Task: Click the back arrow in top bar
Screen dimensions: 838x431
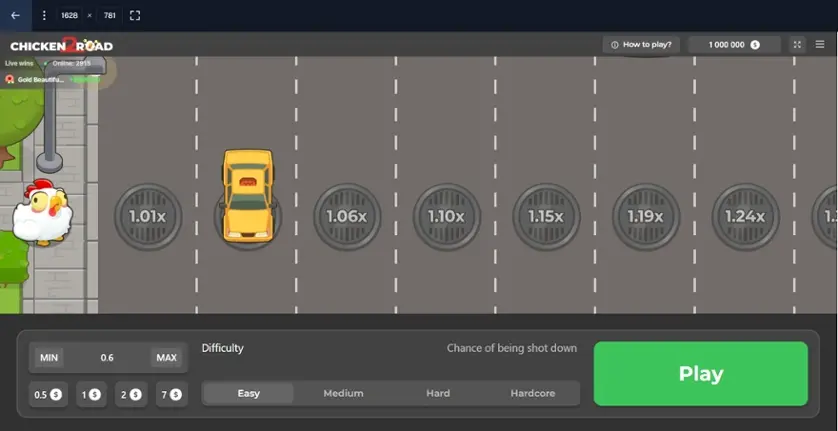Action: click(x=15, y=16)
